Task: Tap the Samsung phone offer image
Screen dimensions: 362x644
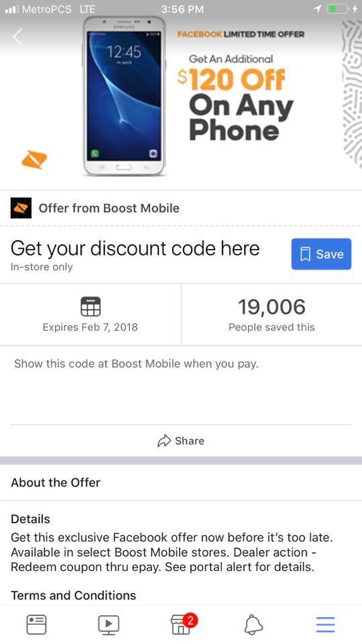Action: pos(125,97)
